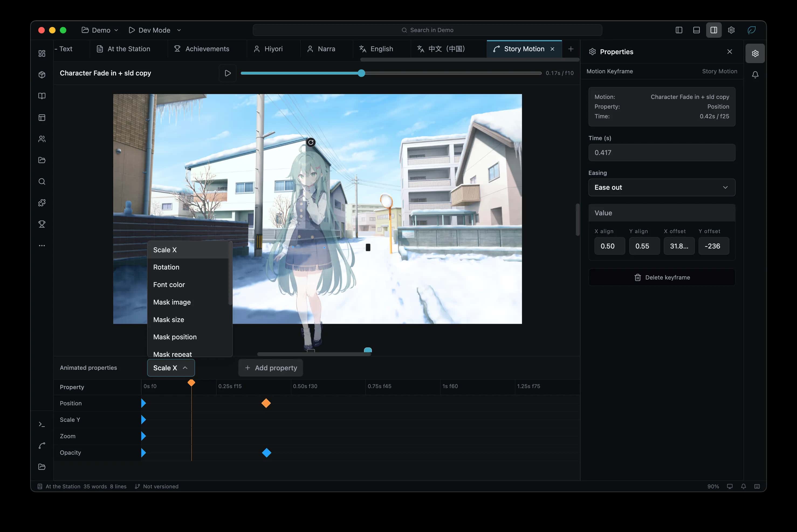This screenshot has width=797, height=532.
Task: Open the dashboard grid icon in sidebar
Action: point(42,54)
